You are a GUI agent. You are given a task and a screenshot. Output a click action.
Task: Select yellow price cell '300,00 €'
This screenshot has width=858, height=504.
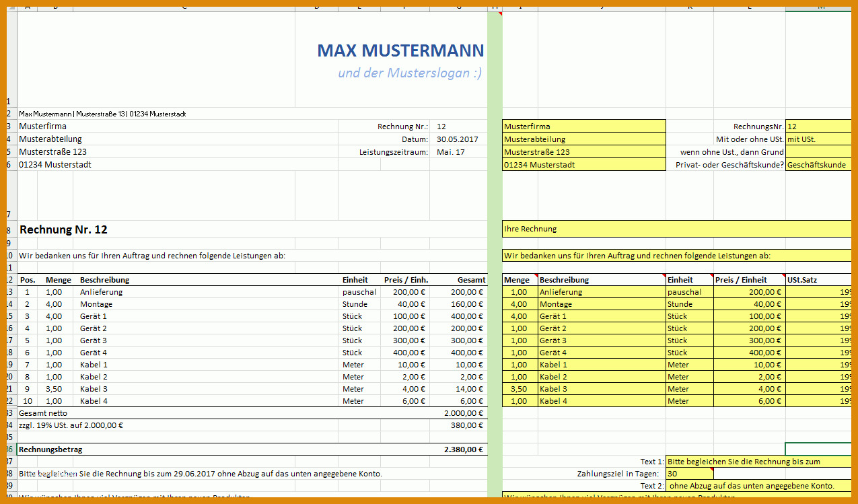(x=749, y=340)
